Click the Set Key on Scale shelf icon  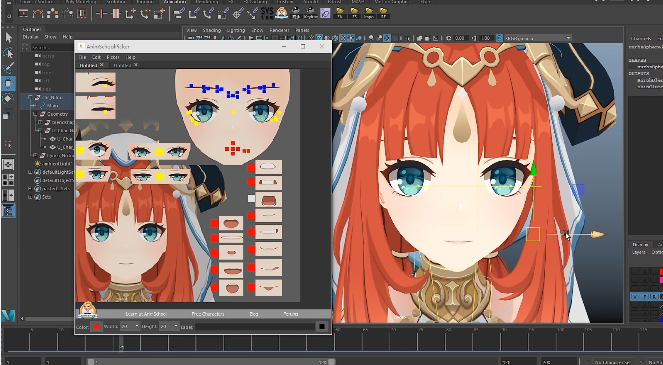[159, 13]
